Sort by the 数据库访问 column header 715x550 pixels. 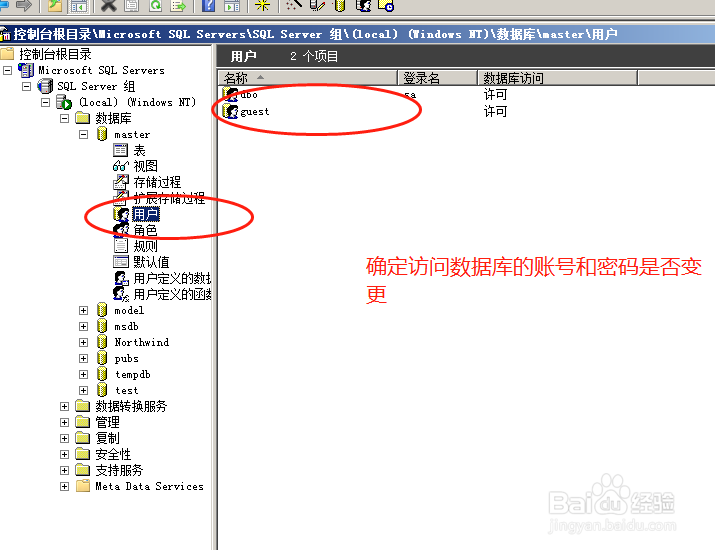[x=557, y=78]
